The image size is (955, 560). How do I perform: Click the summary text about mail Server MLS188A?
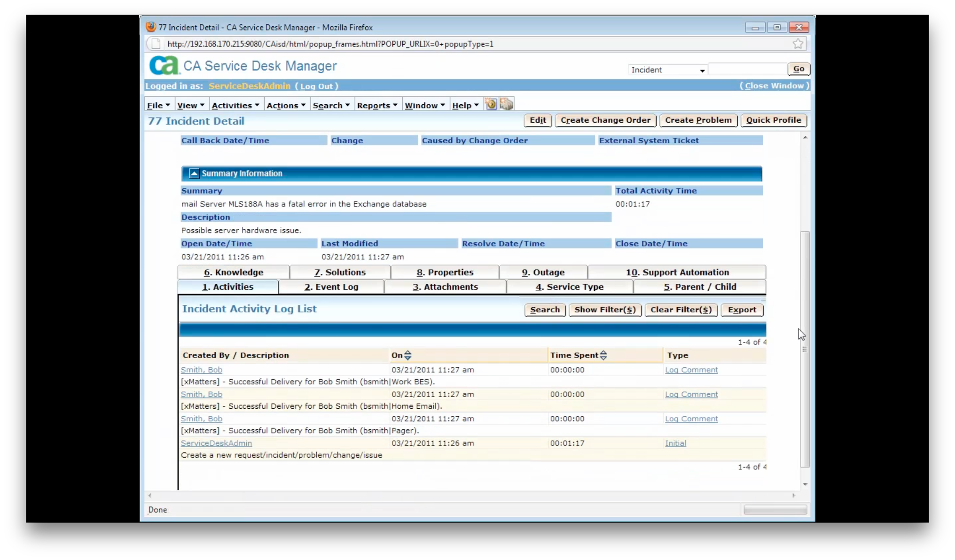point(304,204)
